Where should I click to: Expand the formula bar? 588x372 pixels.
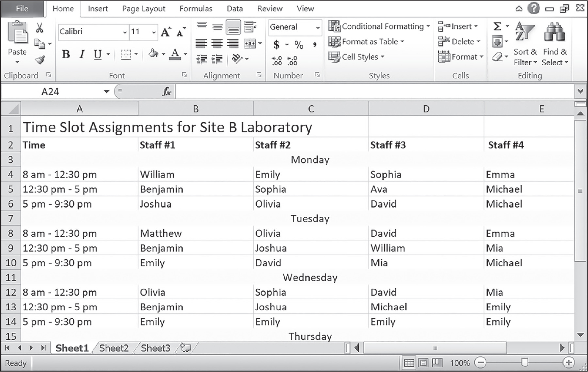tap(580, 91)
